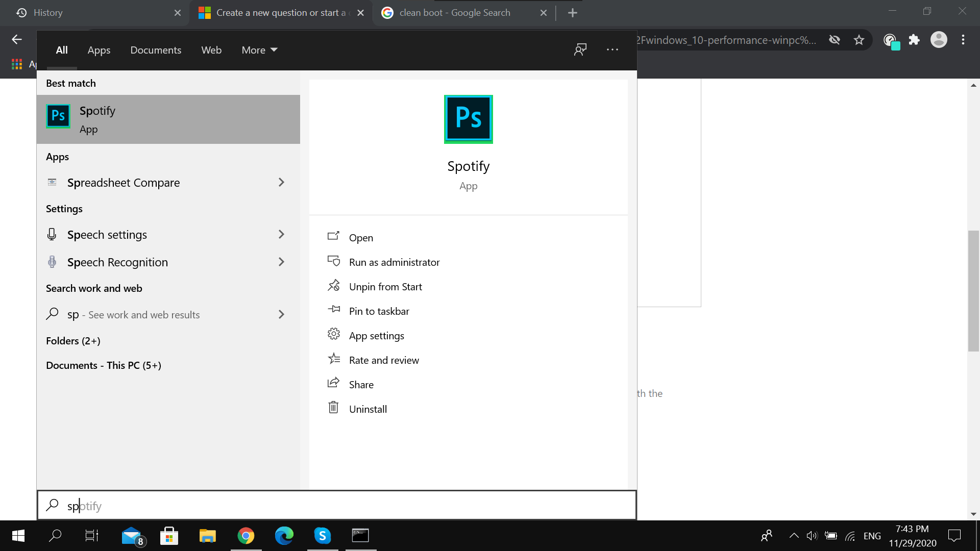Open App settings for Spotify
The height and width of the screenshot is (551, 980).
click(x=376, y=336)
